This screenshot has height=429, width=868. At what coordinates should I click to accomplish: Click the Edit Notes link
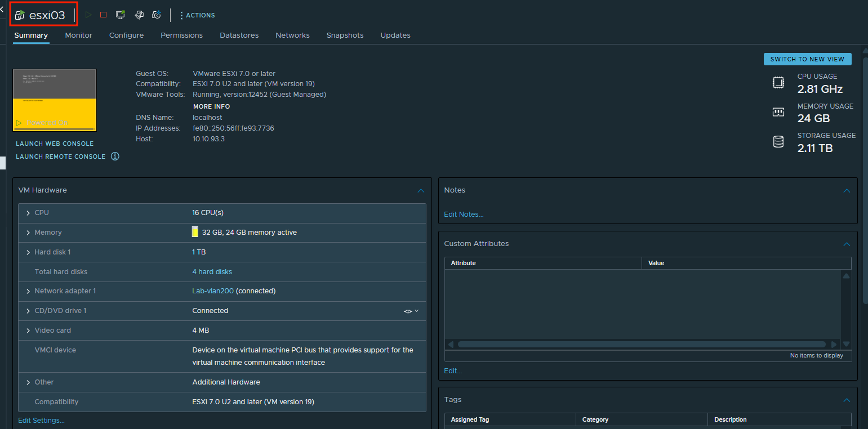pos(464,214)
